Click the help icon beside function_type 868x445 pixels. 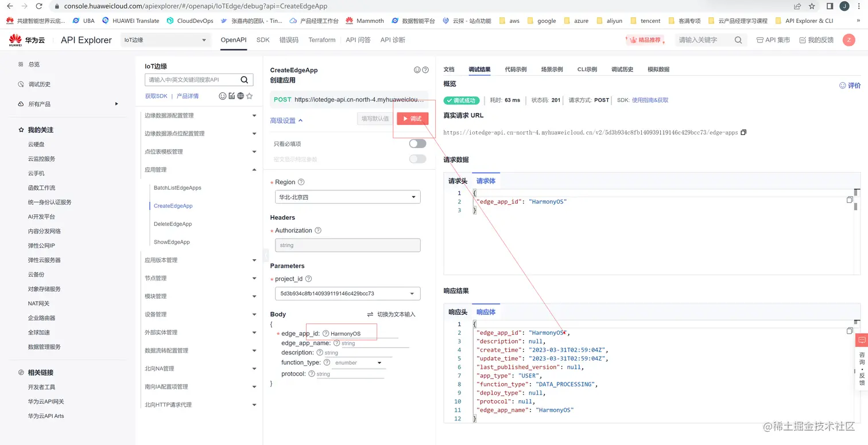(x=327, y=362)
